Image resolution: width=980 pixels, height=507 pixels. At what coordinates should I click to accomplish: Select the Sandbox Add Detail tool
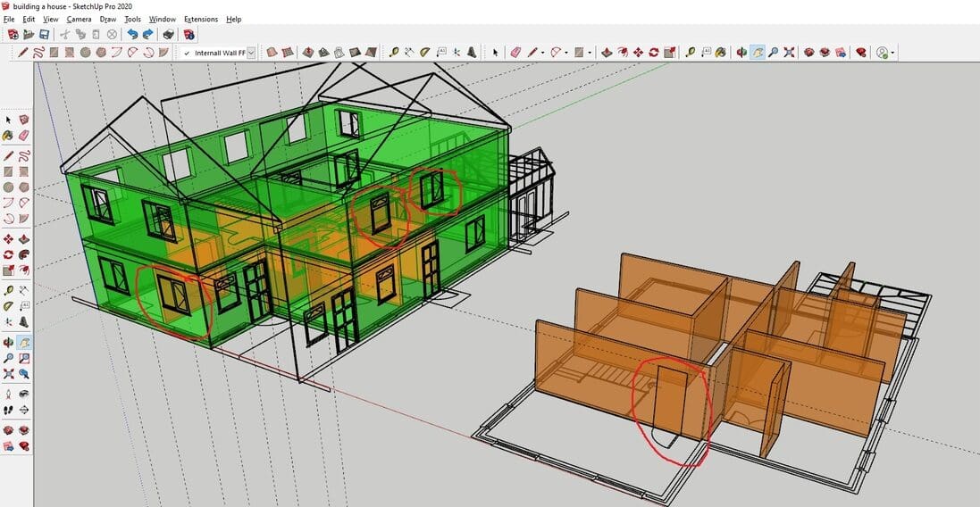click(355, 53)
